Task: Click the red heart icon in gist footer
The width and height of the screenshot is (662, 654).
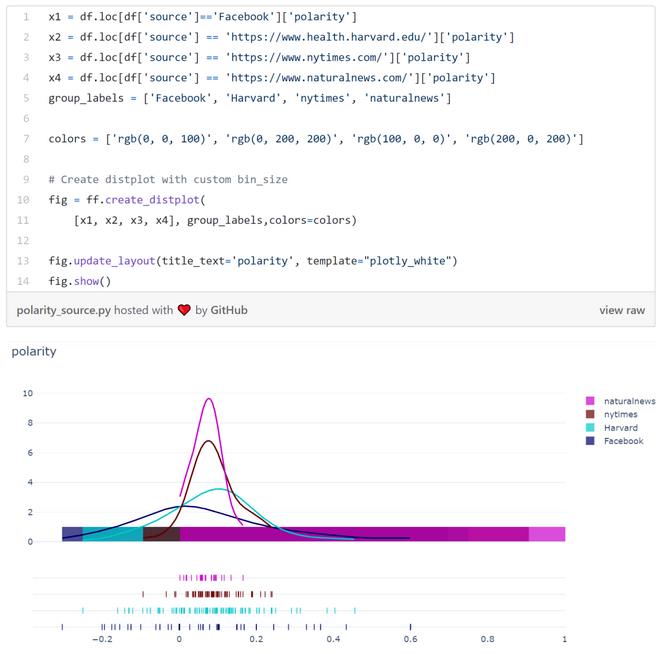Action: (x=184, y=310)
